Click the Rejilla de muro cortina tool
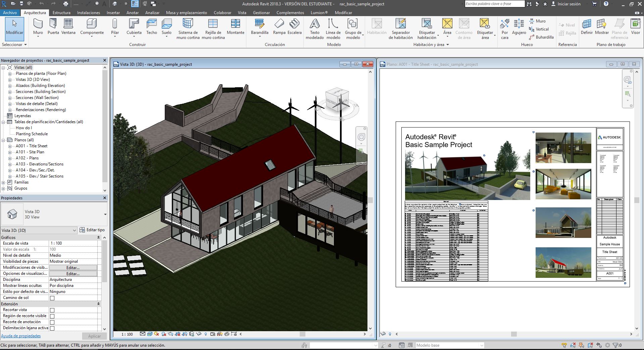This screenshot has height=350, width=644. [x=213, y=29]
